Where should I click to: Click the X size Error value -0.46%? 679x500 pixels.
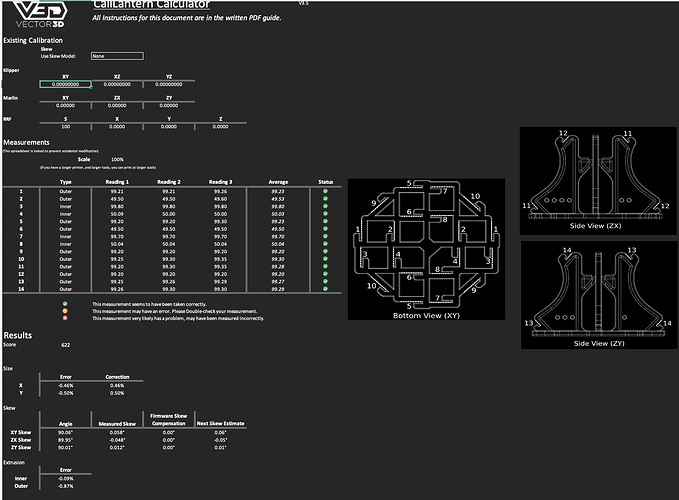(65, 385)
